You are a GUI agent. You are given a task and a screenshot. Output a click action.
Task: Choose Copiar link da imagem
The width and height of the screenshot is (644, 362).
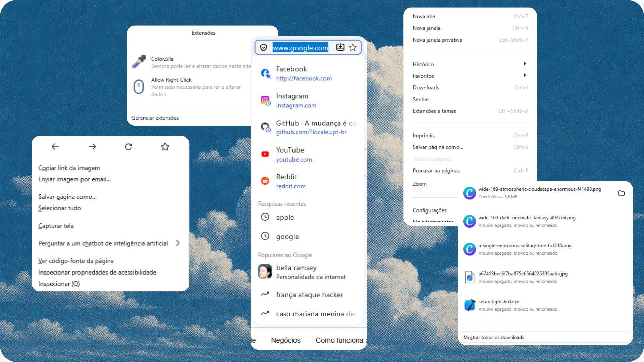click(x=69, y=168)
